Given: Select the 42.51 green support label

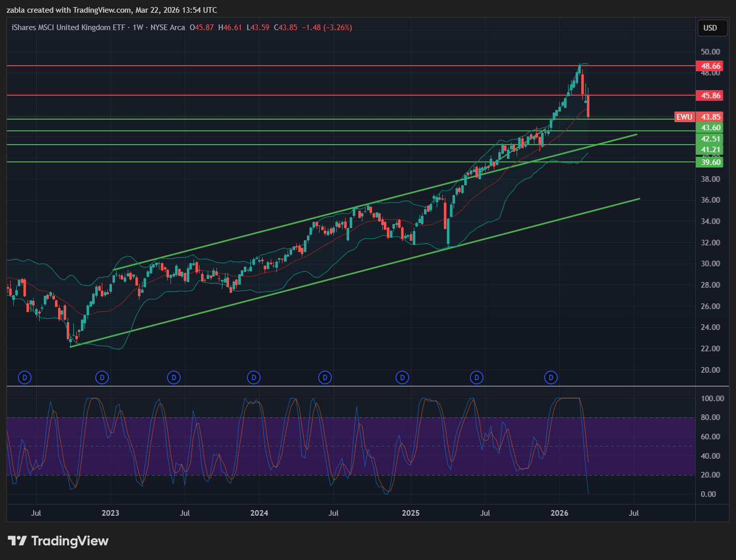Looking at the screenshot, I should point(711,139).
